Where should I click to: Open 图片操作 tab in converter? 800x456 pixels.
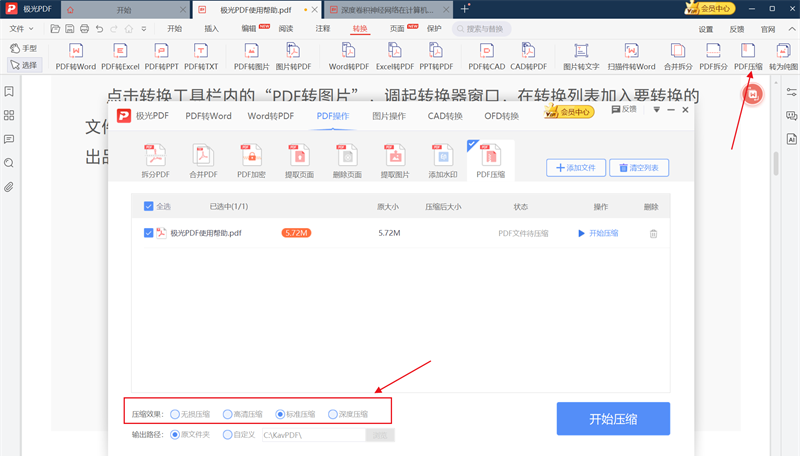coord(389,116)
